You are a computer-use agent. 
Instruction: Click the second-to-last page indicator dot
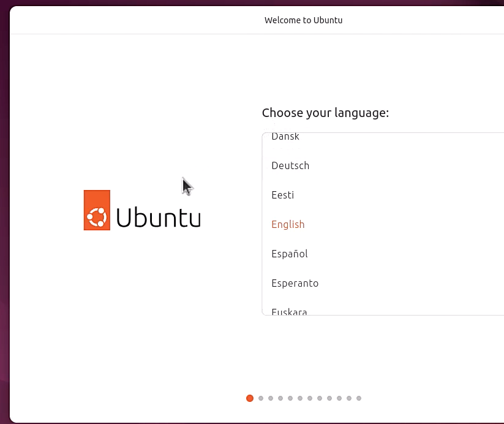click(348, 398)
